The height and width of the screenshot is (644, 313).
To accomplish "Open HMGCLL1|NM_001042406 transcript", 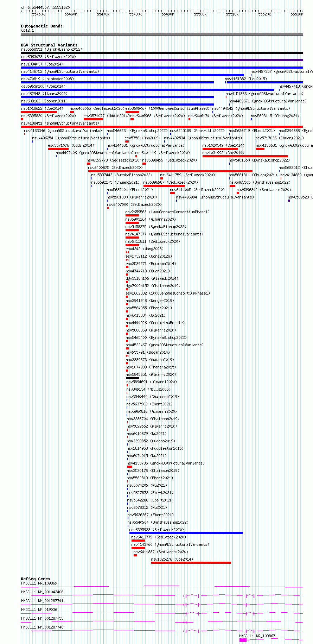I will click(x=42, y=592).
